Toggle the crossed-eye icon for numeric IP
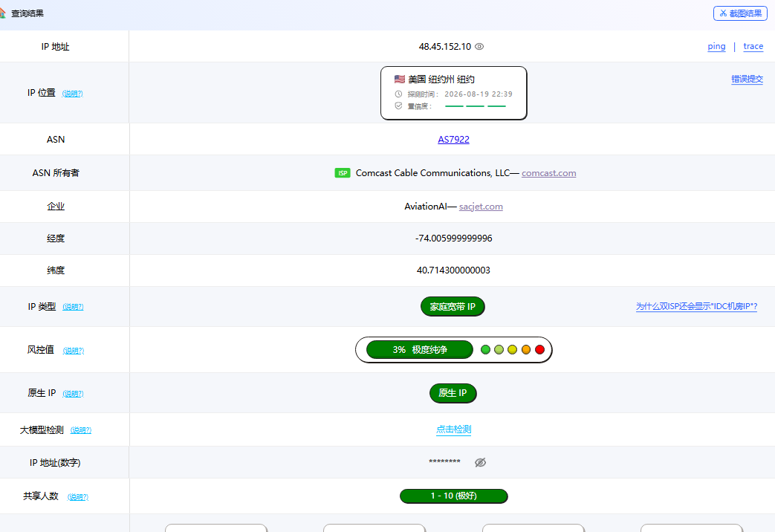Image resolution: width=775 pixels, height=532 pixels. 481,462
